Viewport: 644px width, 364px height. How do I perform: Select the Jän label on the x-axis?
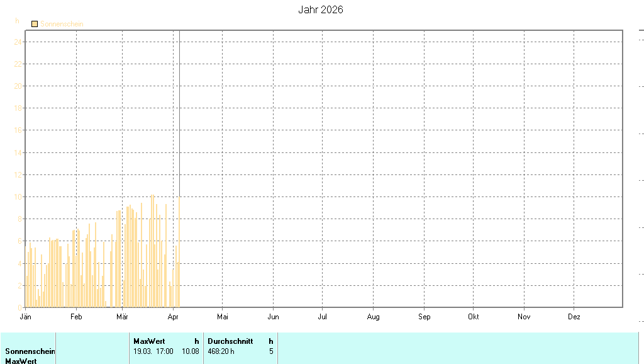point(26,317)
